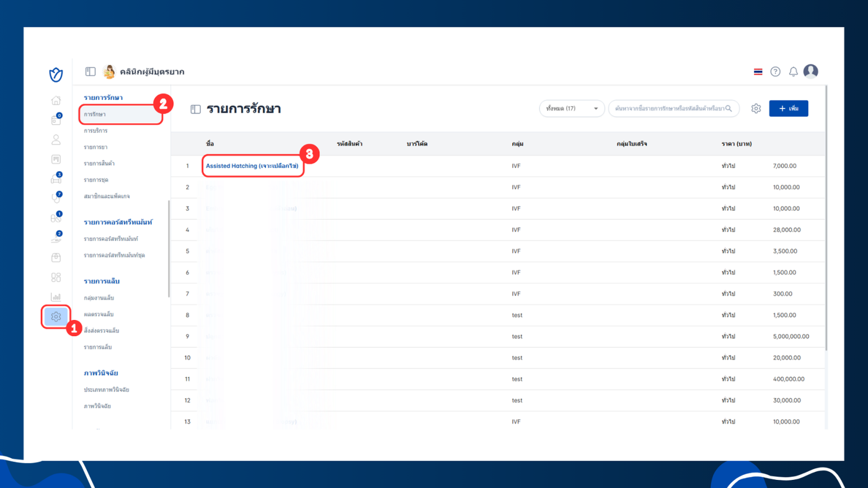This screenshot has width=868, height=488.
Task: Click the 7,000.00 price cell
Action: 785,166
